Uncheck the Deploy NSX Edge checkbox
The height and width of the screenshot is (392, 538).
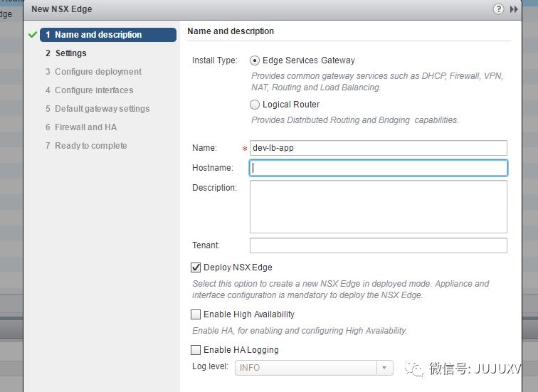[x=196, y=267]
